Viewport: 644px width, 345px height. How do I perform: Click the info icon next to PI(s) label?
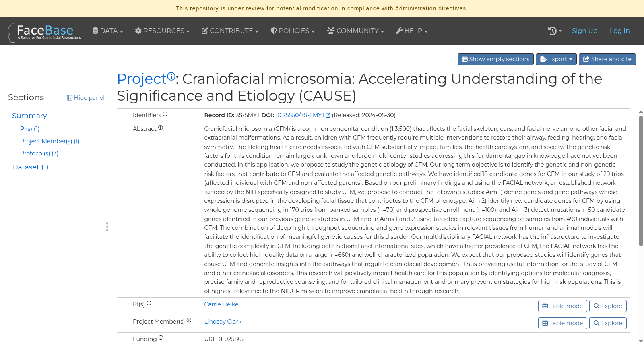(149, 303)
